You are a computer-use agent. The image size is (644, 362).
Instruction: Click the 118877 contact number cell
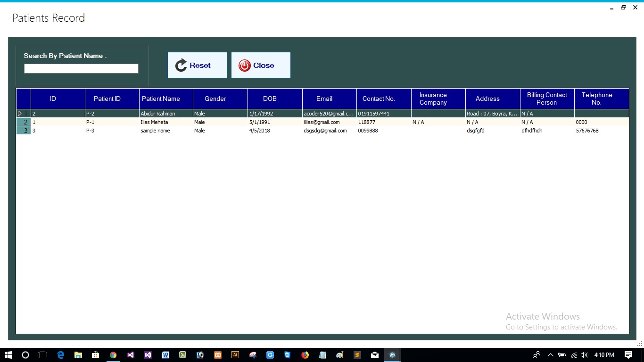click(384, 122)
